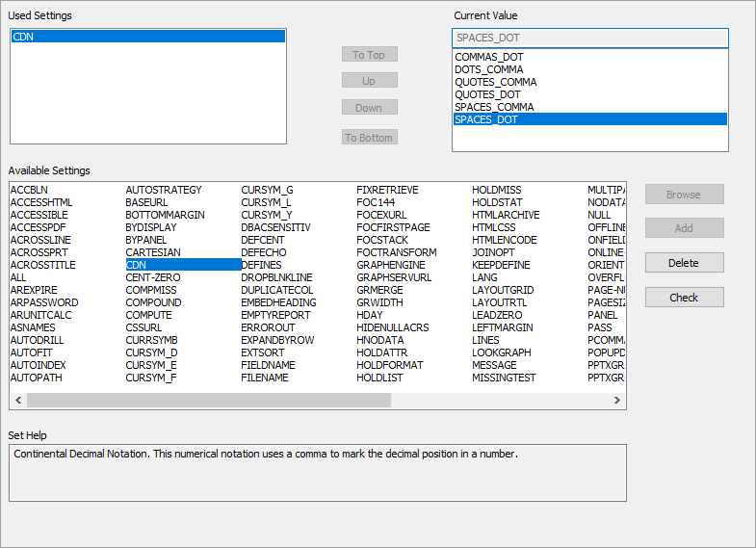Select JOINOPT setting

(x=493, y=252)
